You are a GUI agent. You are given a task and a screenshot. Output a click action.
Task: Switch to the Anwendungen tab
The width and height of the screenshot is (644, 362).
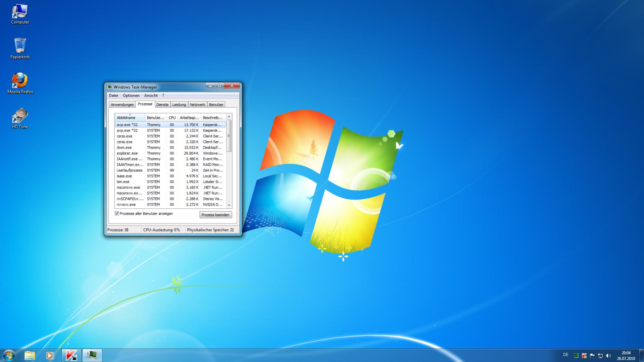(122, 105)
